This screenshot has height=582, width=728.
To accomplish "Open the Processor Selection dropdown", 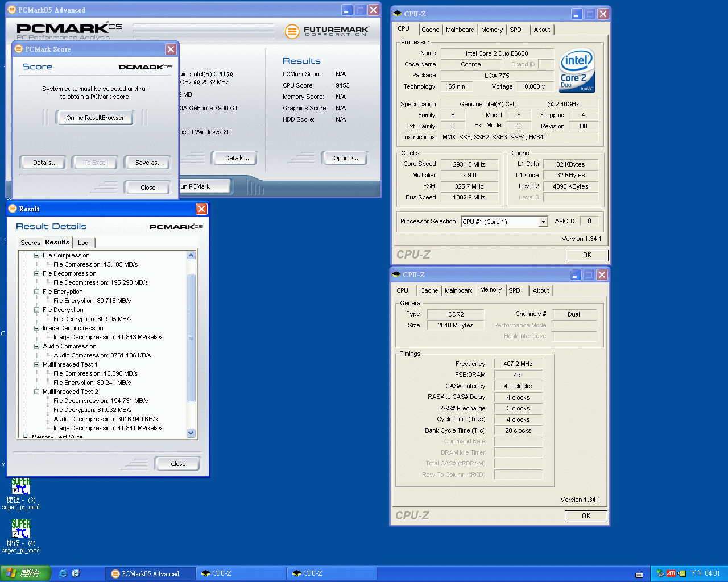I will [543, 222].
